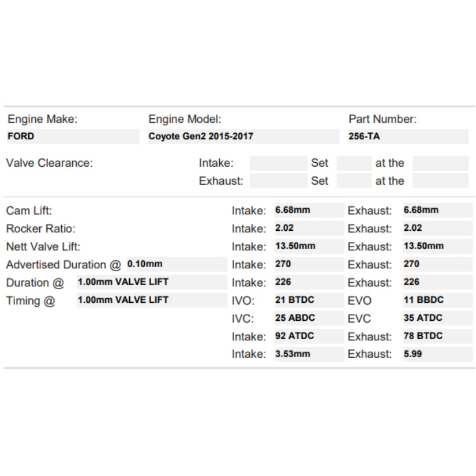Click the Exhaust 5.99 field

[x=437, y=354]
